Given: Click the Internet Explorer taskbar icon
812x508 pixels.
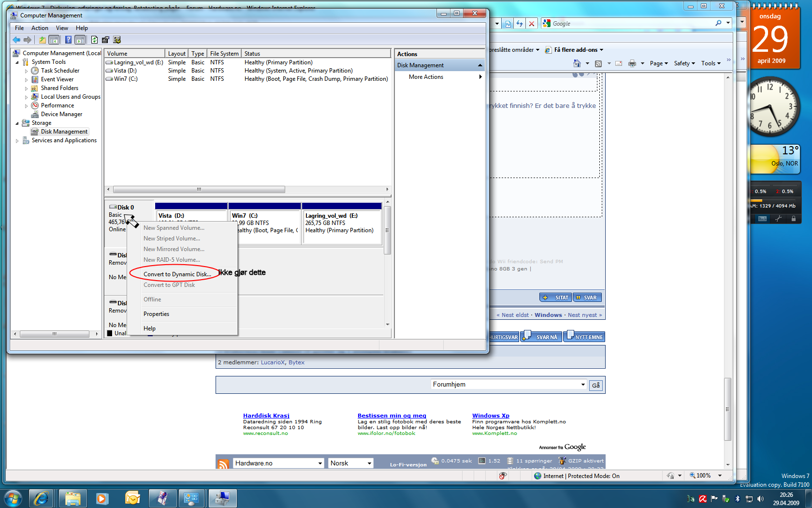Looking at the screenshot, I should tap(41, 498).
